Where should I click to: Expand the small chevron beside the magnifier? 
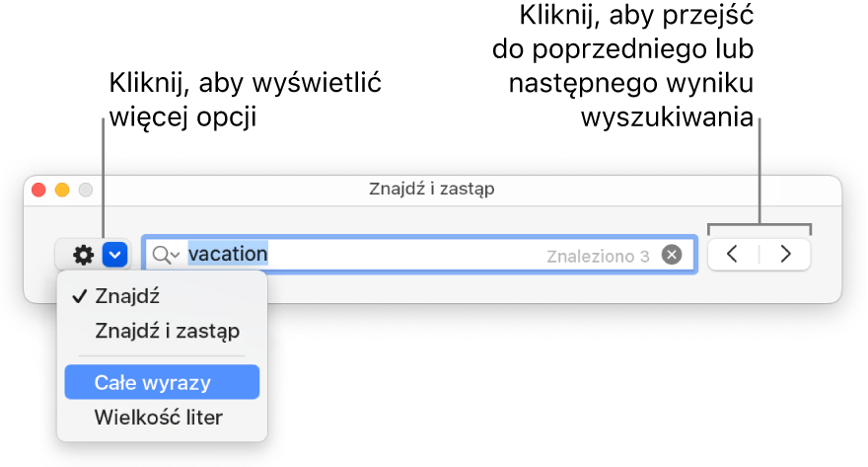176,256
